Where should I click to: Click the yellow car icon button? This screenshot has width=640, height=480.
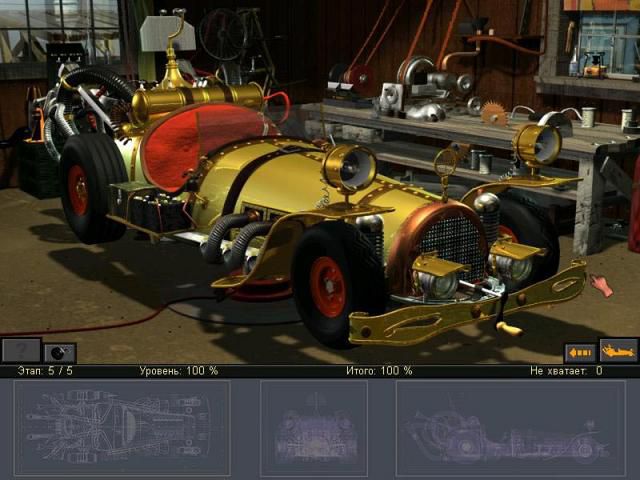(618, 351)
